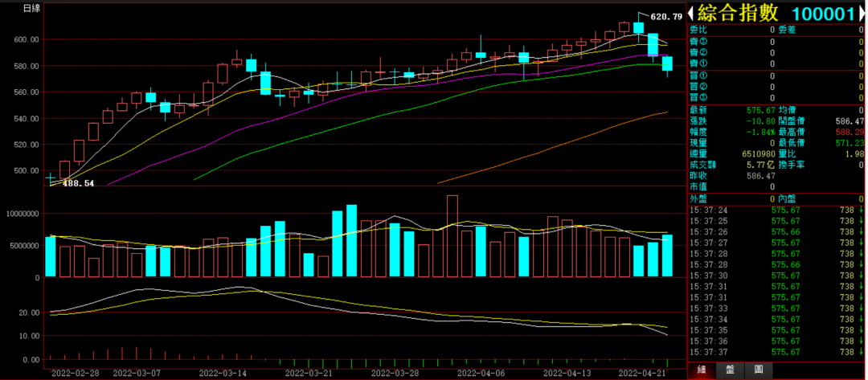Click the 買① bid row label
Viewport: 868px width, 380px height.
pyautogui.click(x=698, y=76)
